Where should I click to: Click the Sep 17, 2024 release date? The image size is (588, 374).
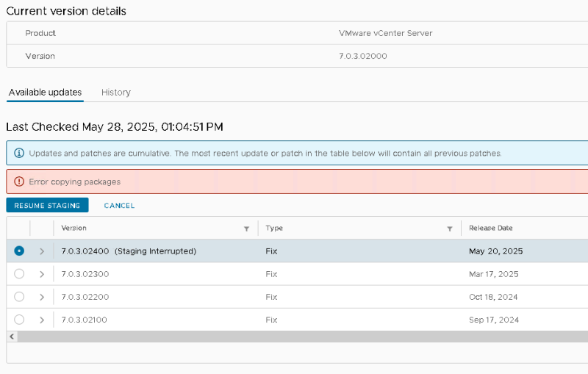tap(494, 320)
